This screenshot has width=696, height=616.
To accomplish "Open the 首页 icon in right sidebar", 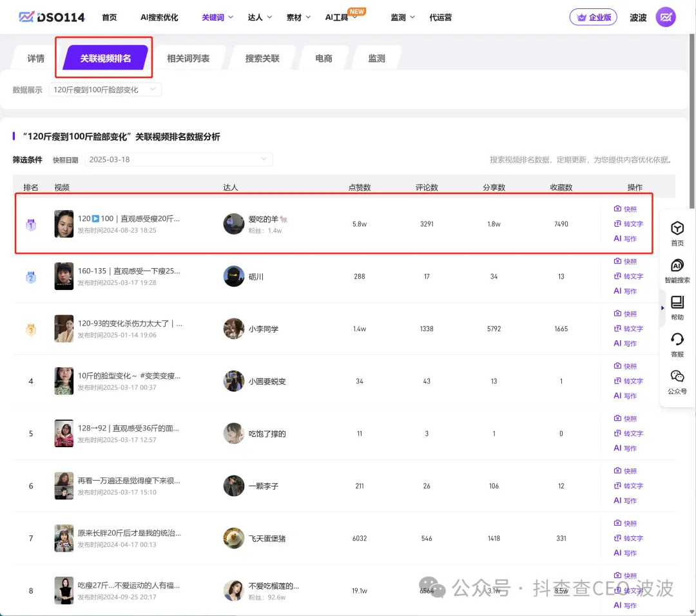I will 677,228.
